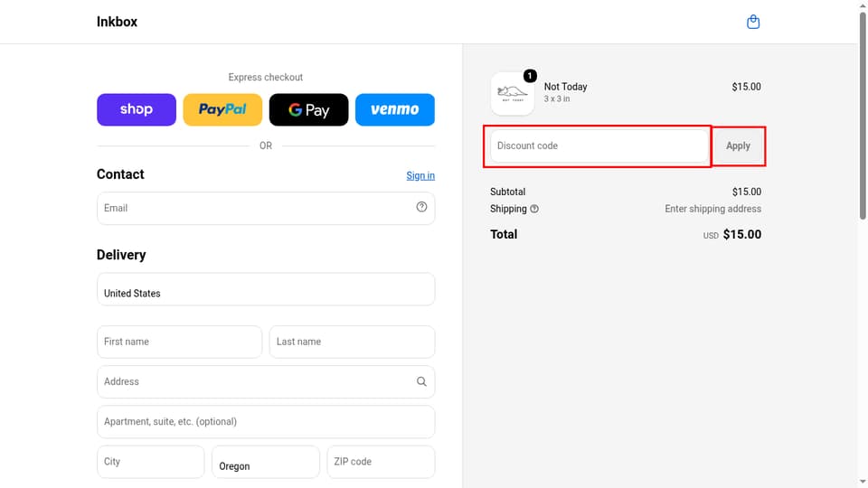Focus the Email input field
The image size is (868, 488).
pos(266,208)
